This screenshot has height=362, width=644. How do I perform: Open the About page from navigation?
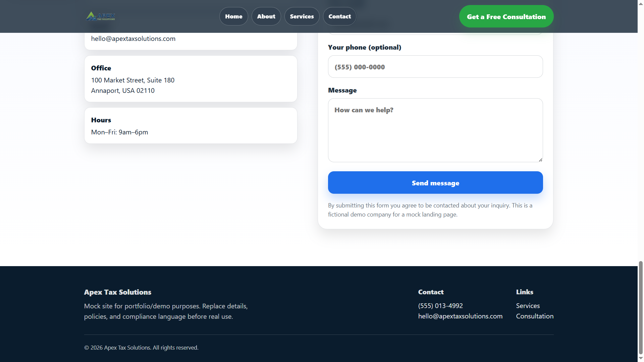tap(266, 16)
